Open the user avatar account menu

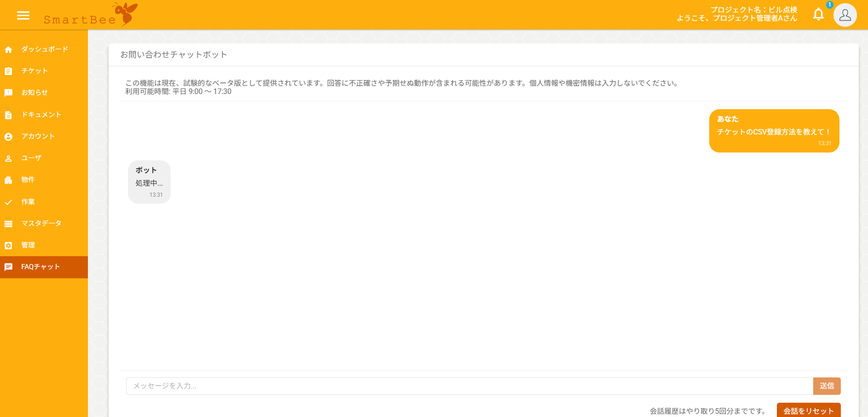coord(845,15)
